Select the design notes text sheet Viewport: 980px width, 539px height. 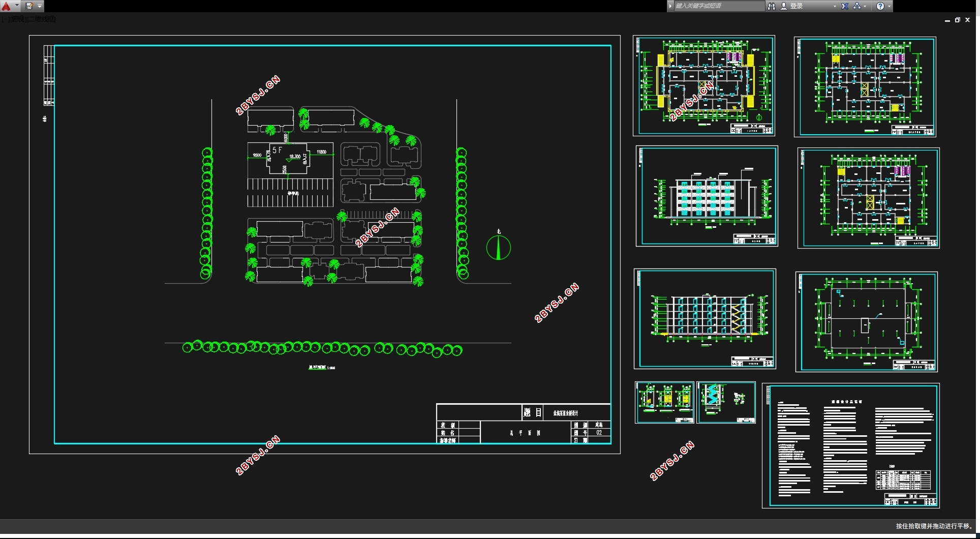pyautogui.click(x=851, y=446)
